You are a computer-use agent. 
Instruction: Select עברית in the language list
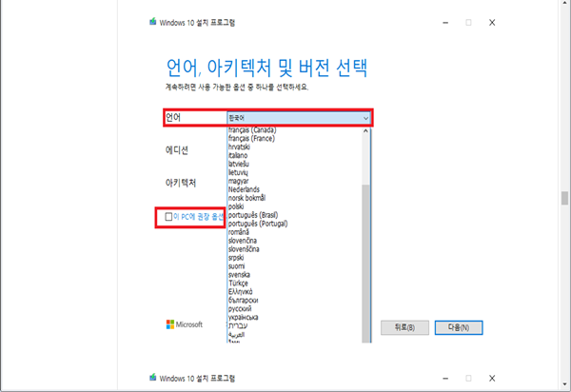(238, 326)
